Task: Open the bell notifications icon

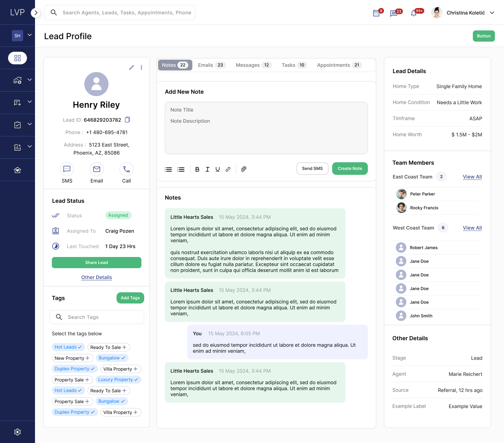Action: 414,13
